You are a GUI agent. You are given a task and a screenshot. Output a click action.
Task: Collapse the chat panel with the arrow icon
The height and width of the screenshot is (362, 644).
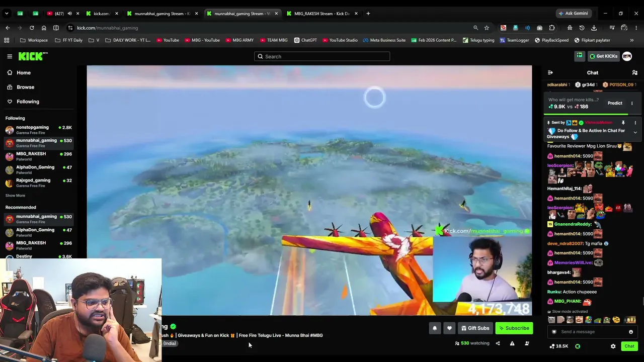pyautogui.click(x=550, y=73)
